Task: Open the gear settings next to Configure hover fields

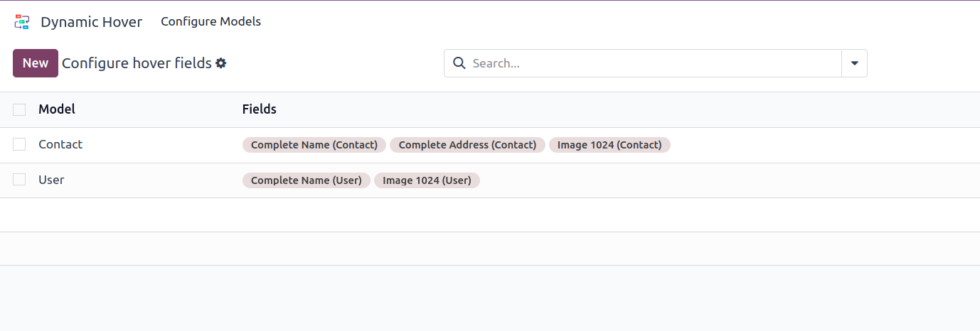Action: [x=221, y=63]
